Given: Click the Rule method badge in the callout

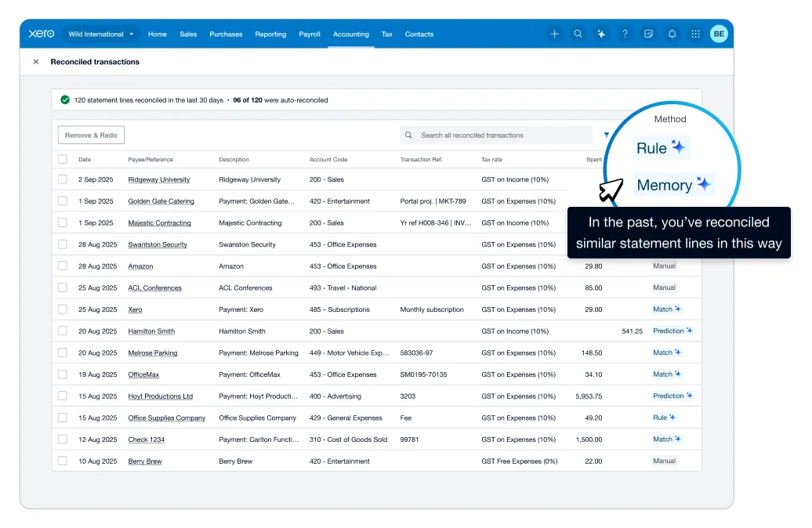Looking at the screenshot, I should tap(661, 148).
